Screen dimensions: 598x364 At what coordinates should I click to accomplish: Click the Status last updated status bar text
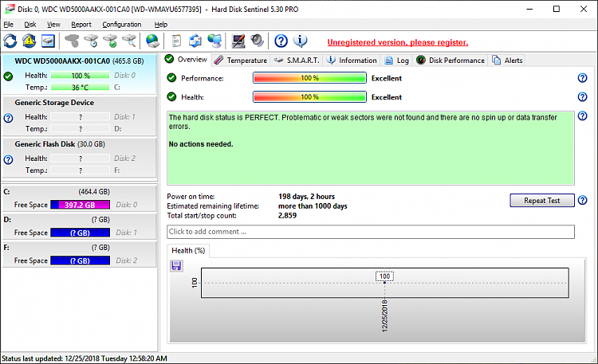coord(85,358)
